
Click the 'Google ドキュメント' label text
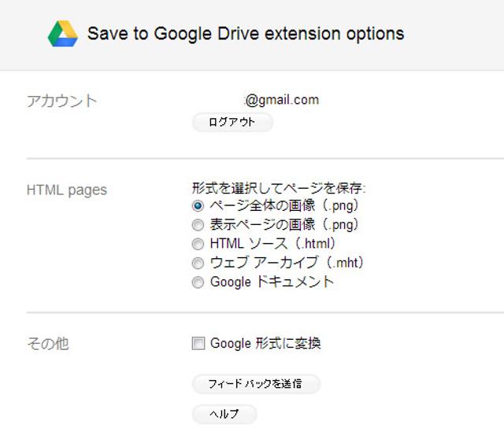click(272, 282)
